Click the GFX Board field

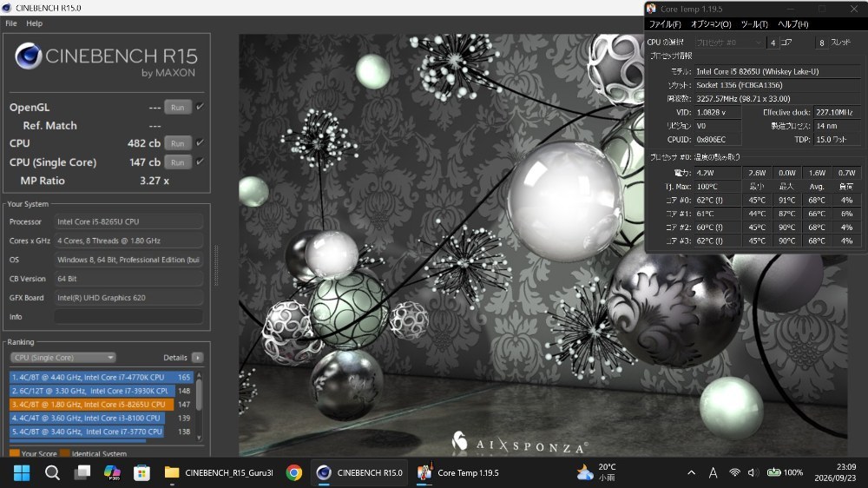pos(128,298)
